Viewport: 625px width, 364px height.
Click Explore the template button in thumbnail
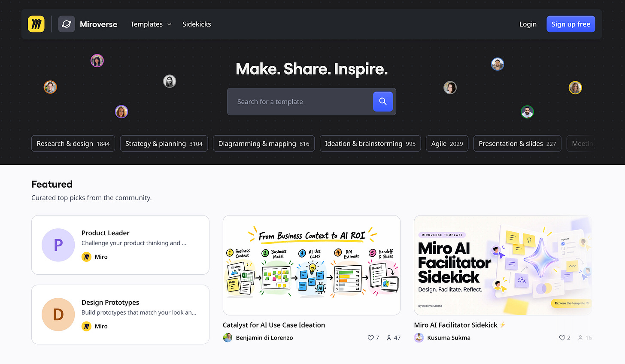(571, 303)
